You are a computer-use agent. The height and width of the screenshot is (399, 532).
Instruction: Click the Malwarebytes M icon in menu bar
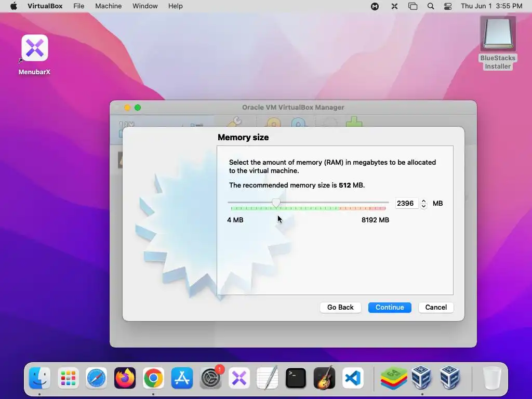point(375,6)
